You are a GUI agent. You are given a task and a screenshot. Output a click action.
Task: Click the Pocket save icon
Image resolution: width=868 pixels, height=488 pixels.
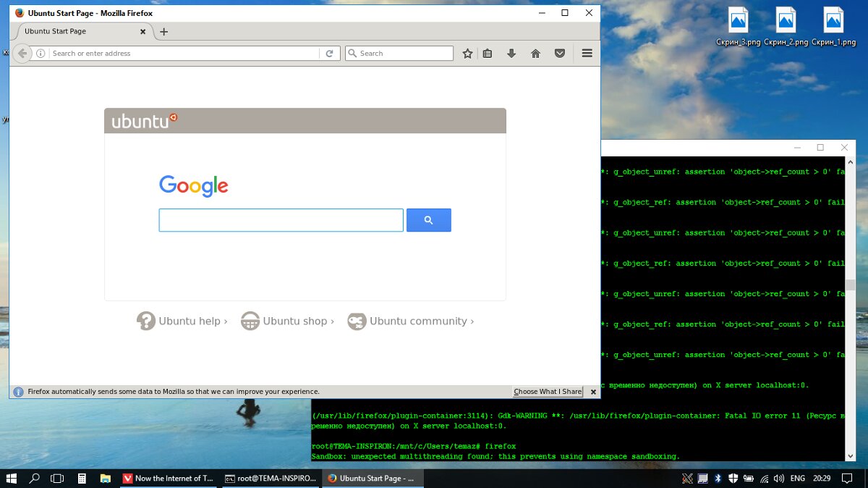559,53
